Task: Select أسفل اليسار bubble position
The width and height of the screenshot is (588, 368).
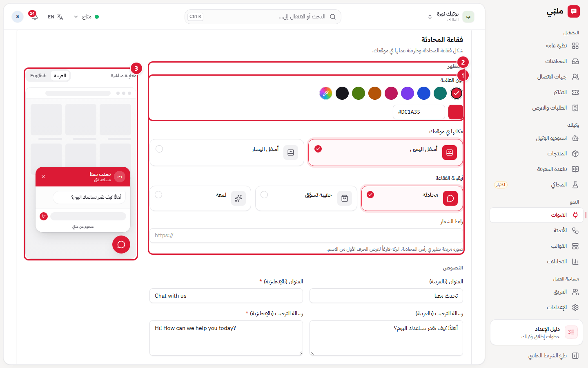Action: 227,153
